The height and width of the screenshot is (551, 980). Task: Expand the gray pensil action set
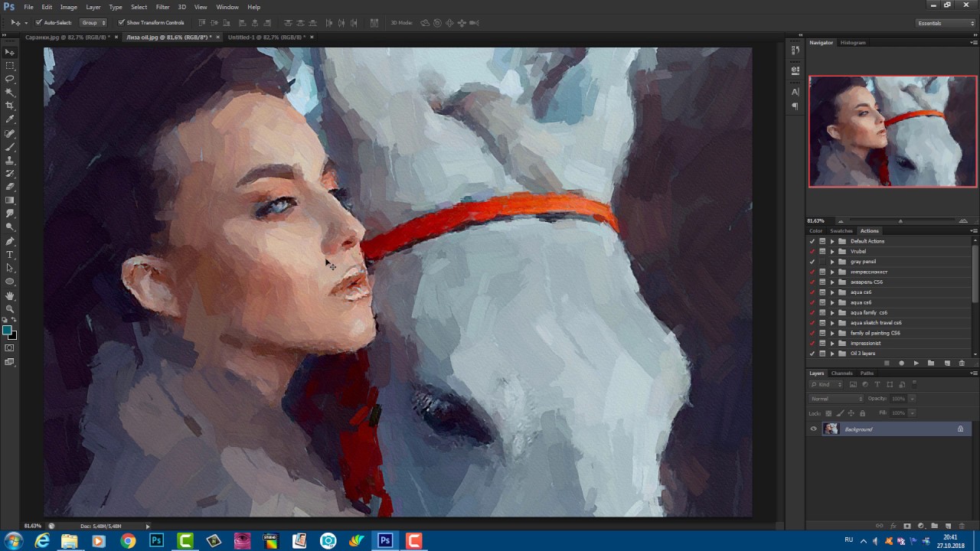click(832, 262)
